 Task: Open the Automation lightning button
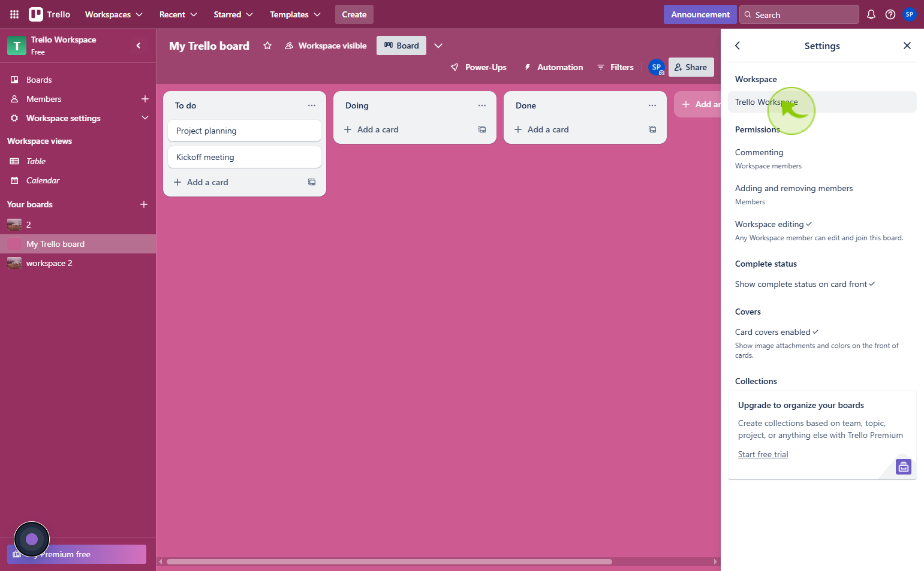point(553,67)
